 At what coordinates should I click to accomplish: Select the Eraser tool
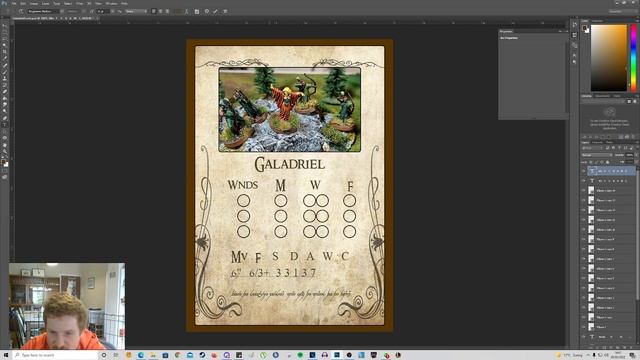click(5, 91)
